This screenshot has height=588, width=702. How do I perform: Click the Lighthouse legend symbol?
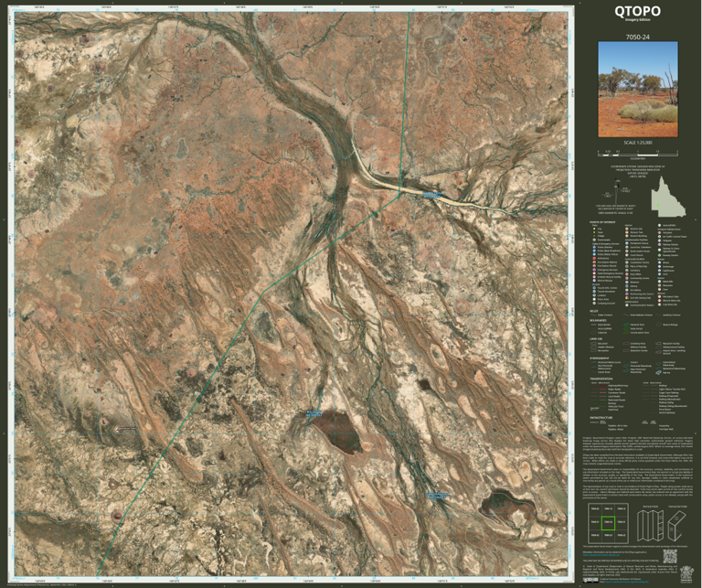coord(659,271)
